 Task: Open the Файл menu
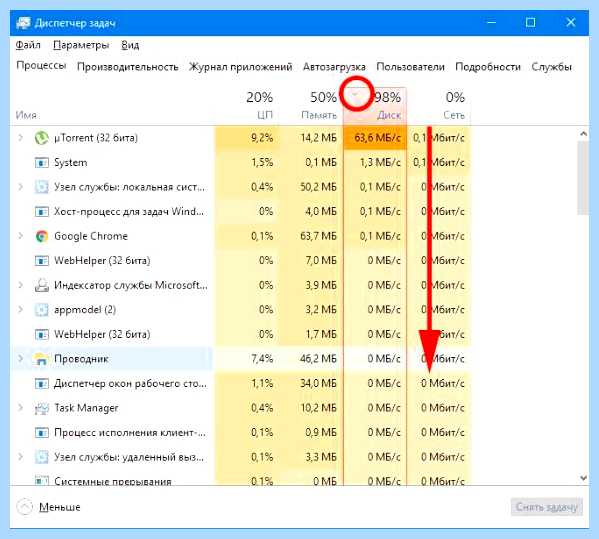(28, 45)
